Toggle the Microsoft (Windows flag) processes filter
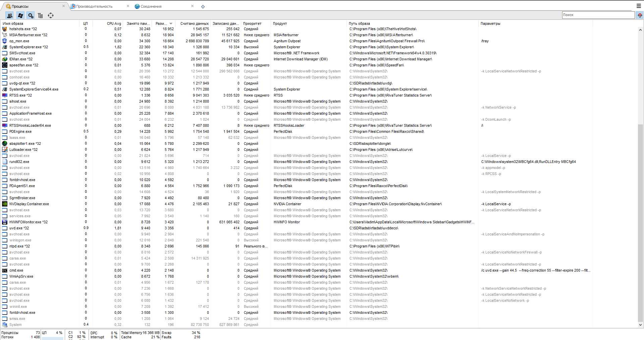 tap(20, 15)
